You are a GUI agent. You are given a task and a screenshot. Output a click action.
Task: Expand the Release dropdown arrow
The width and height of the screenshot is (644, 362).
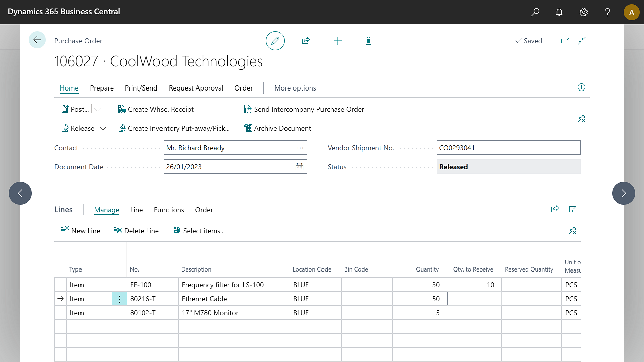coord(103,128)
